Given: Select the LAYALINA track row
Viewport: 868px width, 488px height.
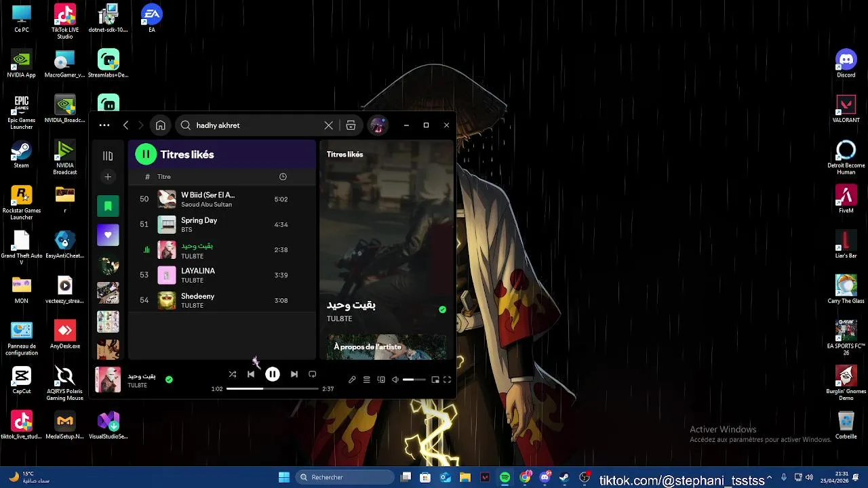Looking at the screenshot, I should pyautogui.click(x=222, y=275).
